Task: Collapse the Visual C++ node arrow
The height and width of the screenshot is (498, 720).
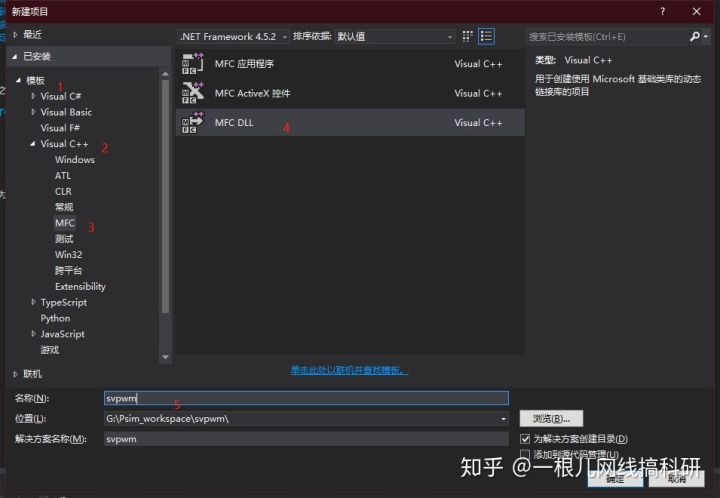Action: 33,144
